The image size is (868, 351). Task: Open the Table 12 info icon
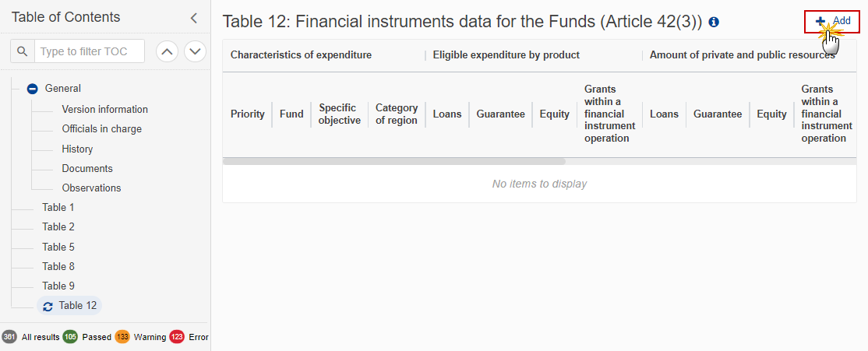coord(714,22)
